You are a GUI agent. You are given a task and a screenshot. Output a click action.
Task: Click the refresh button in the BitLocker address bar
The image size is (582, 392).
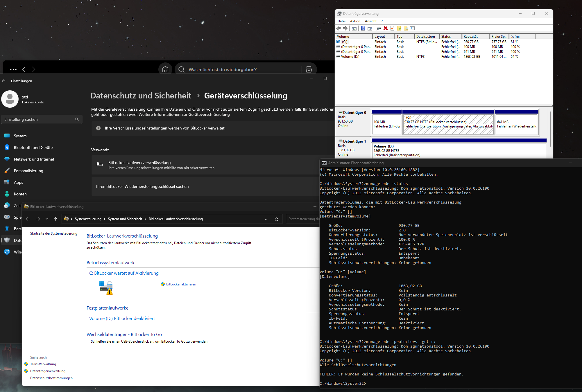277,219
